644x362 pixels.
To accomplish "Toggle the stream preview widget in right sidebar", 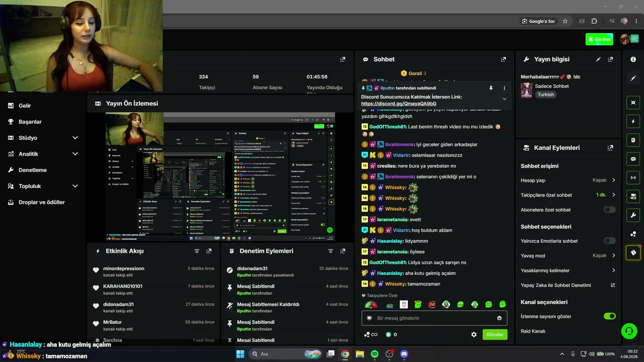I will [633, 103].
